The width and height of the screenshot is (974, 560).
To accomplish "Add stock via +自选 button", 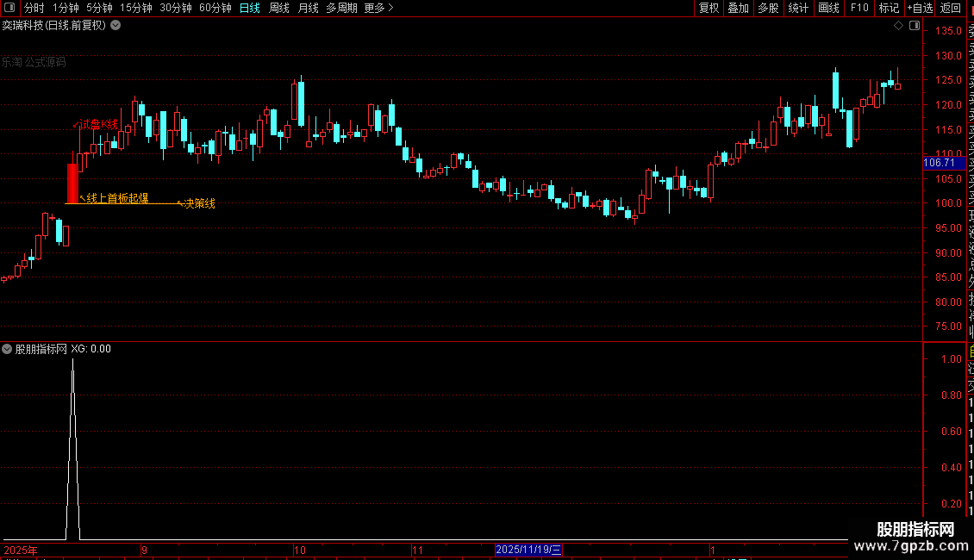I will pos(920,8).
